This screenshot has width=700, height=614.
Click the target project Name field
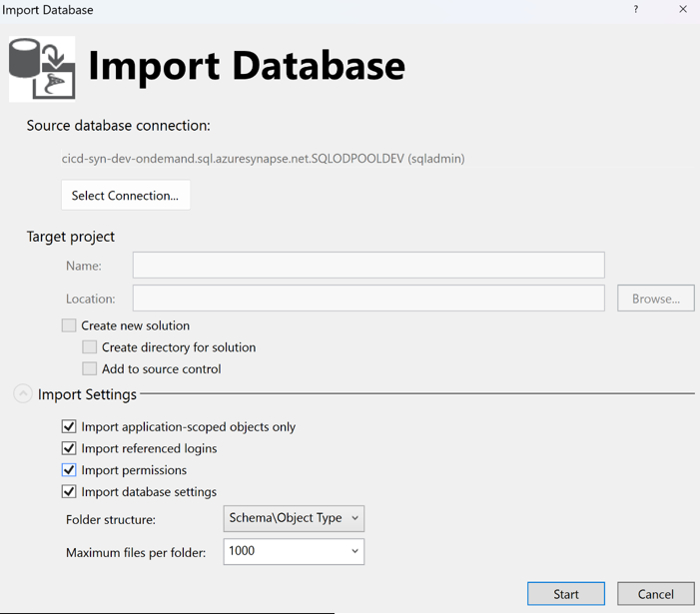(368, 266)
